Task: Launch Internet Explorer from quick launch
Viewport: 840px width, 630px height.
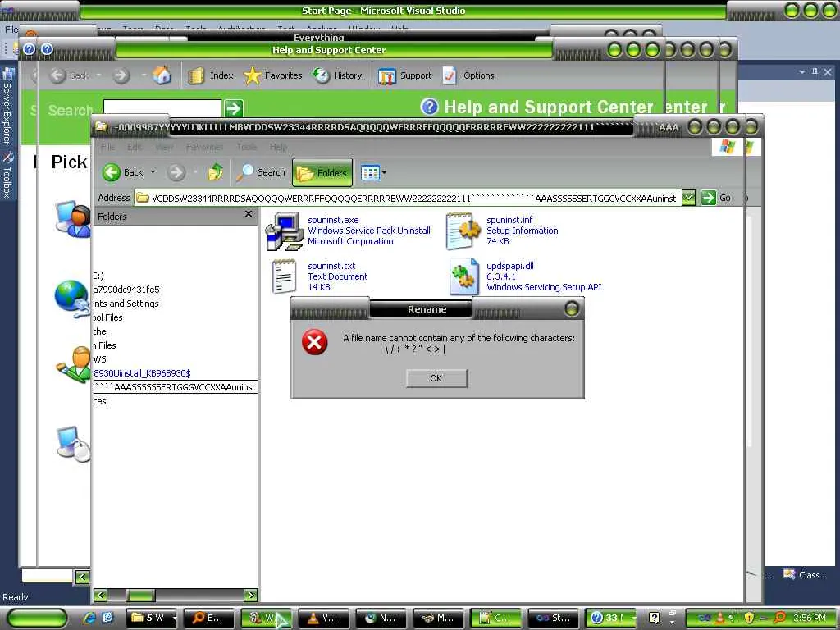Action: (x=89, y=619)
